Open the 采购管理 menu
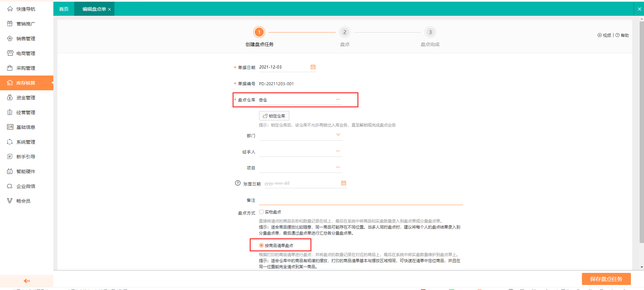The height and width of the screenshot is (290, 644). pyautogui.click(x=26, y=68)
